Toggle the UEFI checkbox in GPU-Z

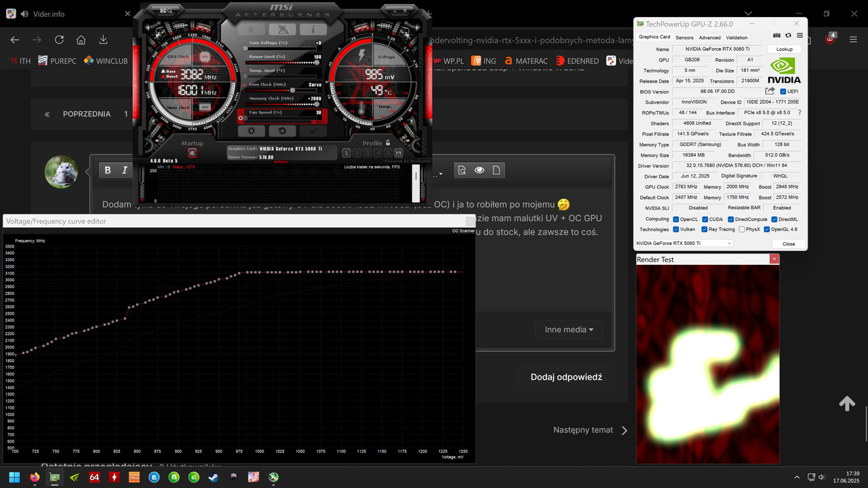click(783, 91)
